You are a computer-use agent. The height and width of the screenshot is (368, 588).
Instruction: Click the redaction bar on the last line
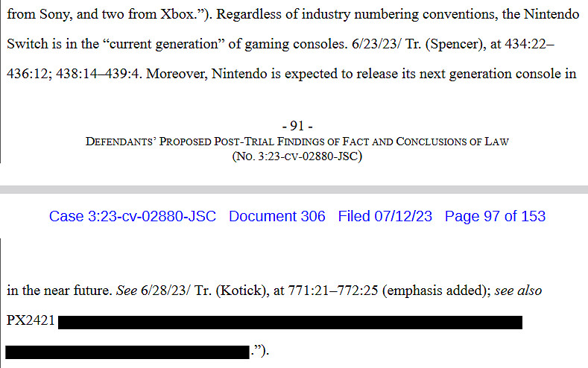pos(127,351)
